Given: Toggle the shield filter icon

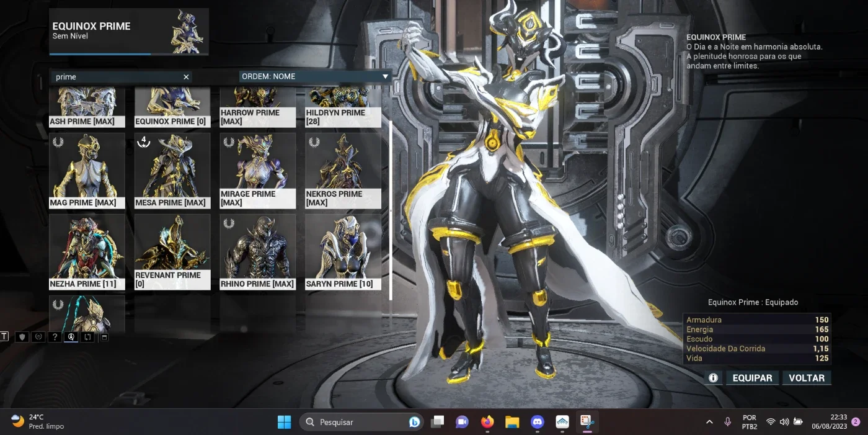Looking at the screenshot, I should click(x=22, y=336).
